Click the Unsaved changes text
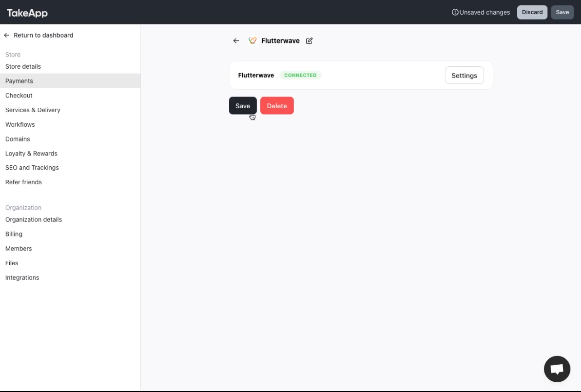Screen dimensions: 581x392 [484, 12]
